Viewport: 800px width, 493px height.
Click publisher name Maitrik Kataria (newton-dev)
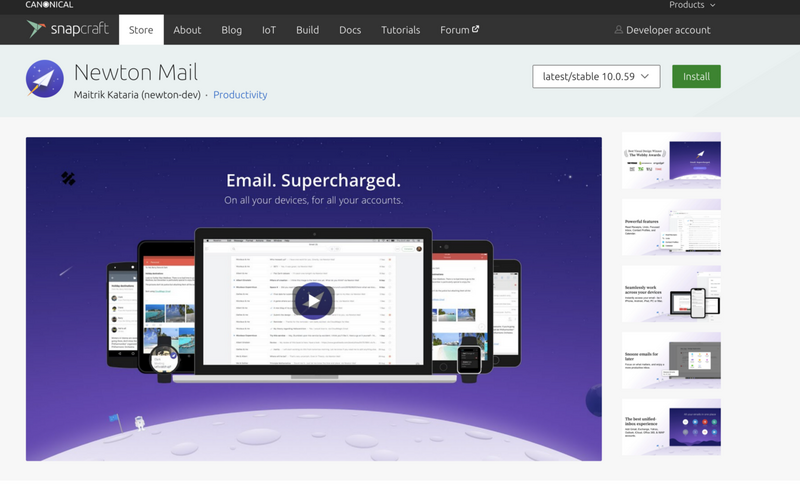[137, 95]
